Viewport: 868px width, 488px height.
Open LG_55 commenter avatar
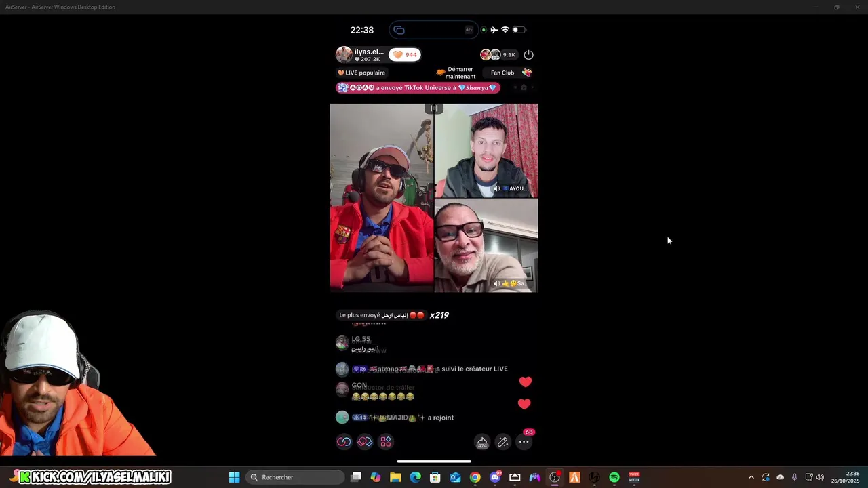point(342,343)
